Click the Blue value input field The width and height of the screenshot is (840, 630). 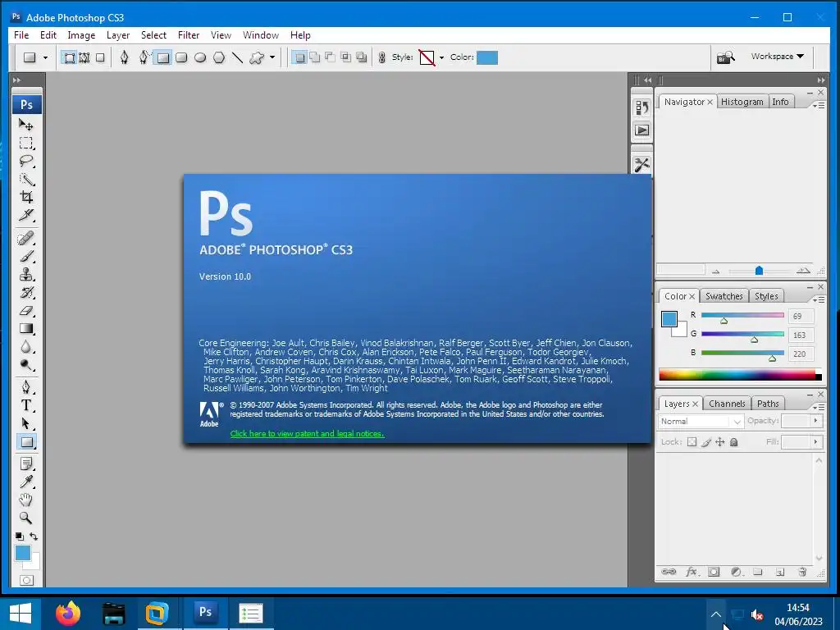coord(801,354)
